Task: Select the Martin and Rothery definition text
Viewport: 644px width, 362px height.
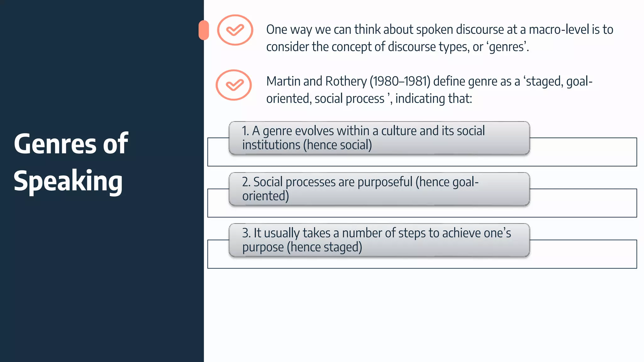Action: click(429, 90)
